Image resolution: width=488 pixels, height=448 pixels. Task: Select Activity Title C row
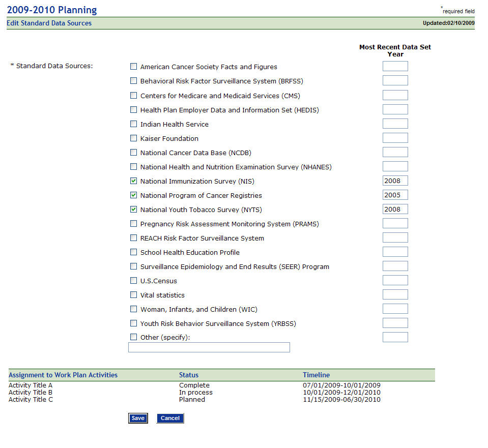[31, 400]
